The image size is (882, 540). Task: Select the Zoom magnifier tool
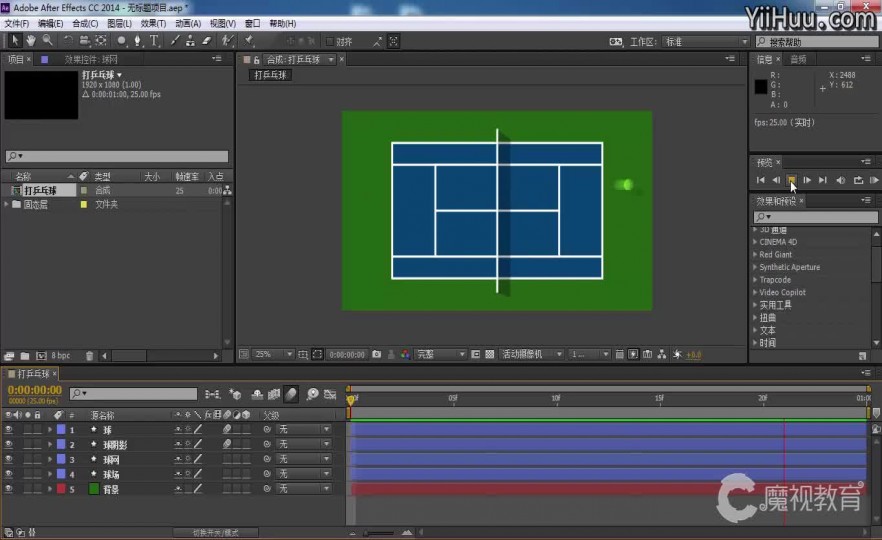tap(47, 40)
